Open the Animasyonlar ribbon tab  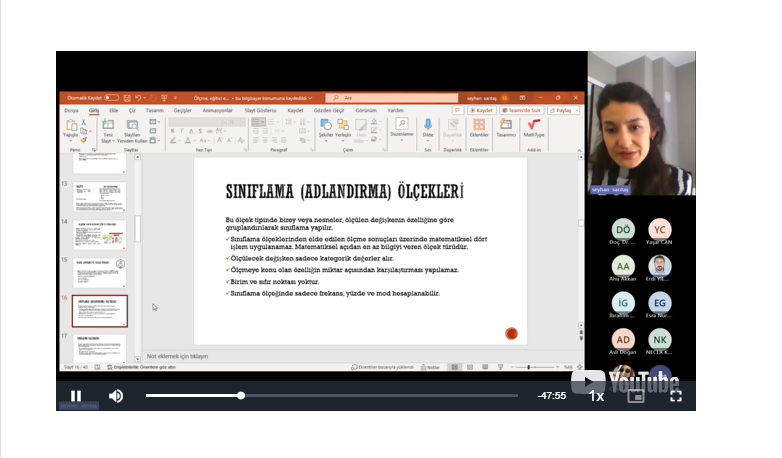217,110
